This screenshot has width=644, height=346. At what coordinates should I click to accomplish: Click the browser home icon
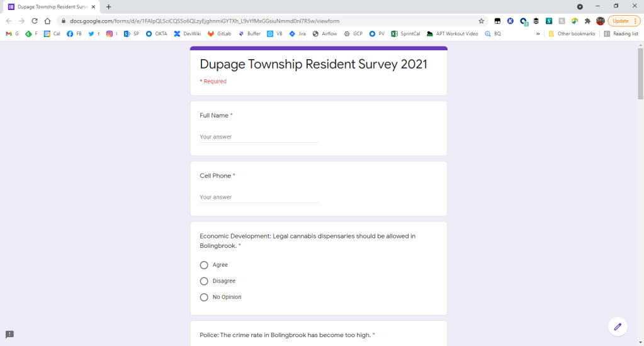47,21
